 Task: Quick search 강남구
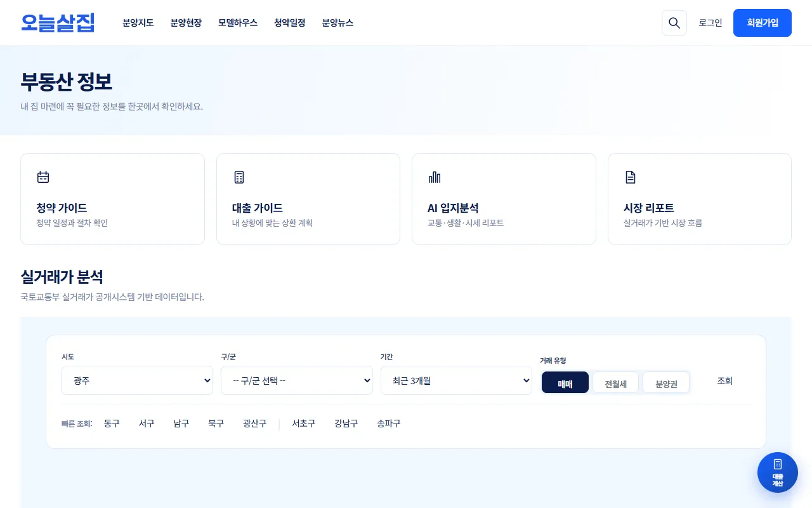pyautogui.click(x=346, y=424)
